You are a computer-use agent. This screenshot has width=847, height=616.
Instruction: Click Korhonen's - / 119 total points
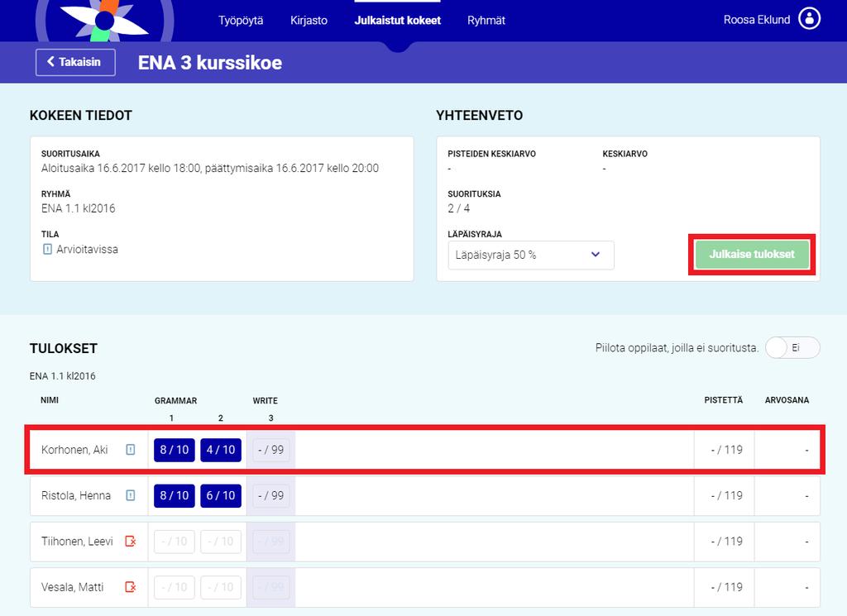coord(726,450)
